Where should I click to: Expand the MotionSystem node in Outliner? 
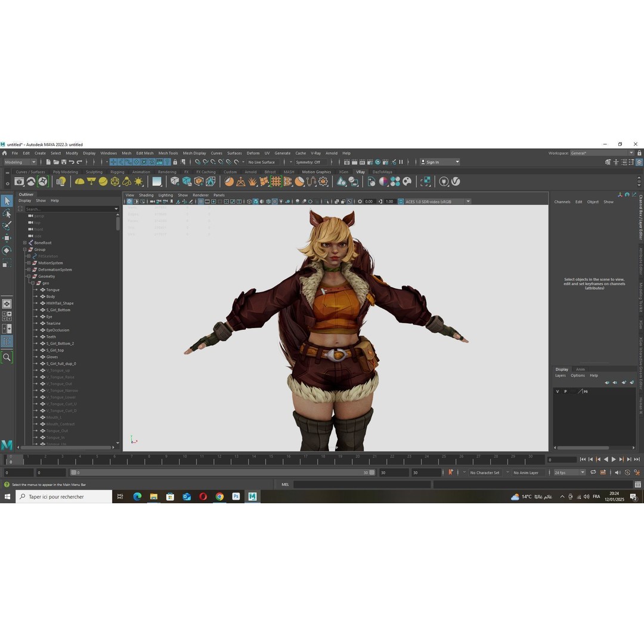tap(29, 263)
